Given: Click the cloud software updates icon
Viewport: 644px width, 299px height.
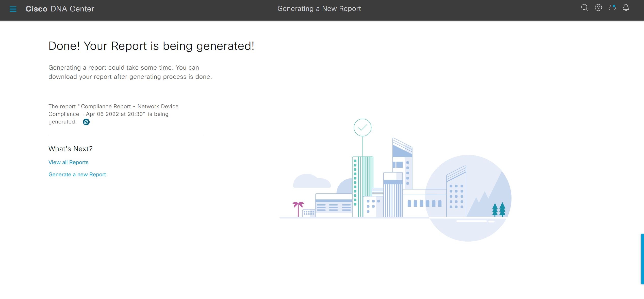Looking at the screenshot, I should [612, 8].
